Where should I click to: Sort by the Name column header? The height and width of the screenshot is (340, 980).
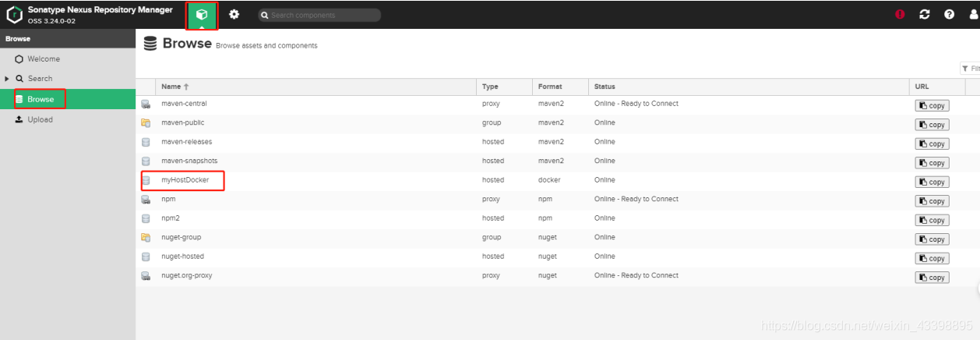pyautogui.click(x=316, y=87)
